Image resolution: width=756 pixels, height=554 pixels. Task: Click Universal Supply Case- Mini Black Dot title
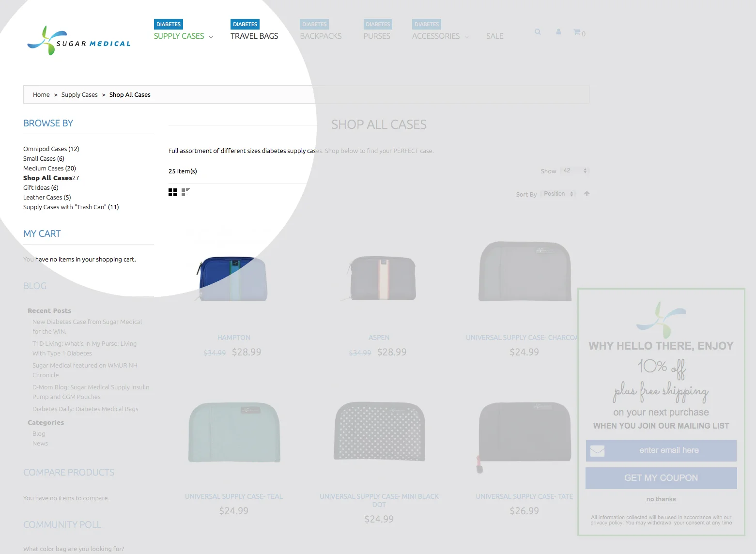point(379,500)
